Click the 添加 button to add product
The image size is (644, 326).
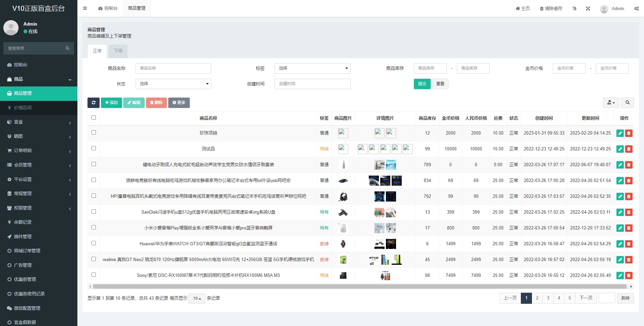(111, 103)
